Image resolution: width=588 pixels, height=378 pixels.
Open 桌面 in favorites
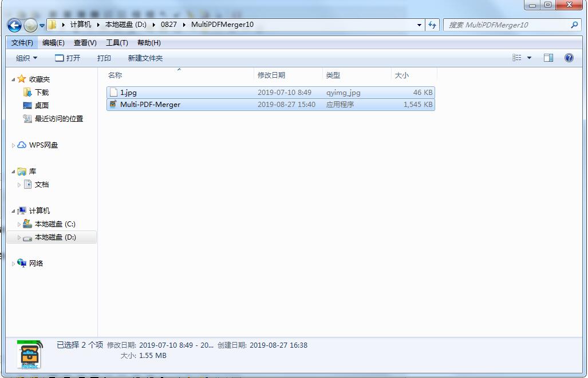coord(42,106)
